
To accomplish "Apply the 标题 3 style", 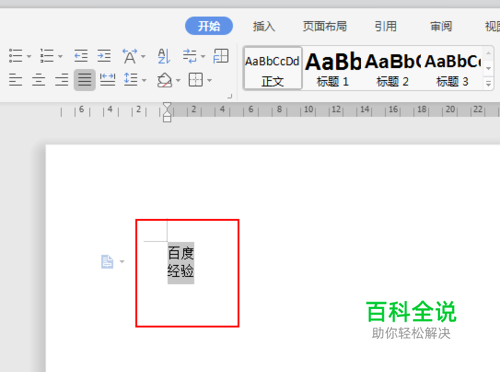I will [x=453, y=69].
